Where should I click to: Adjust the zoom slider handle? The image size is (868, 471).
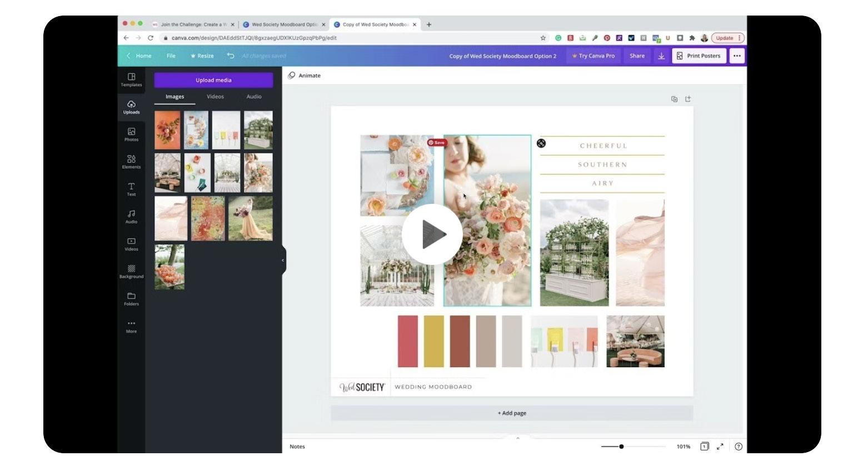(621, 447)
